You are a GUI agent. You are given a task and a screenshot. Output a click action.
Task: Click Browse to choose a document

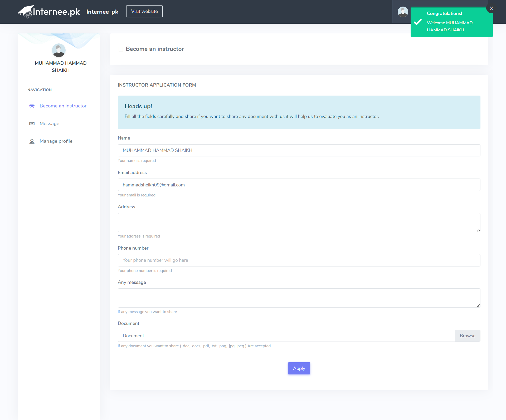(467, 335)
